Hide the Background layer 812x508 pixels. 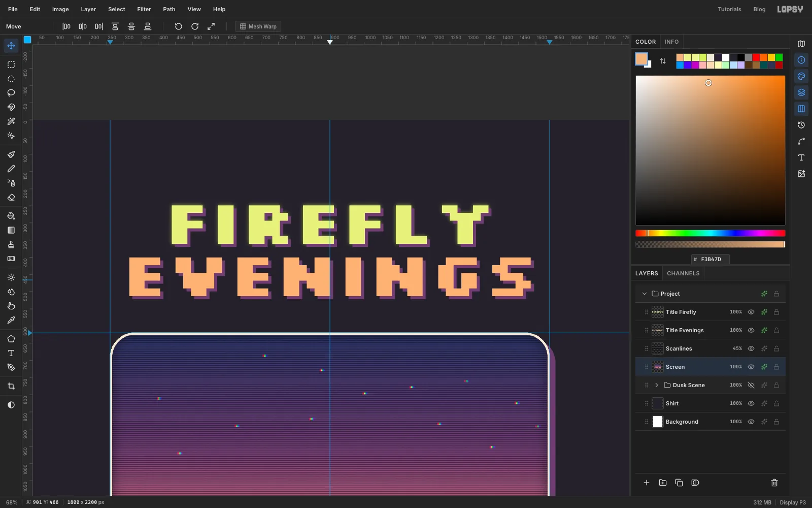751,422
